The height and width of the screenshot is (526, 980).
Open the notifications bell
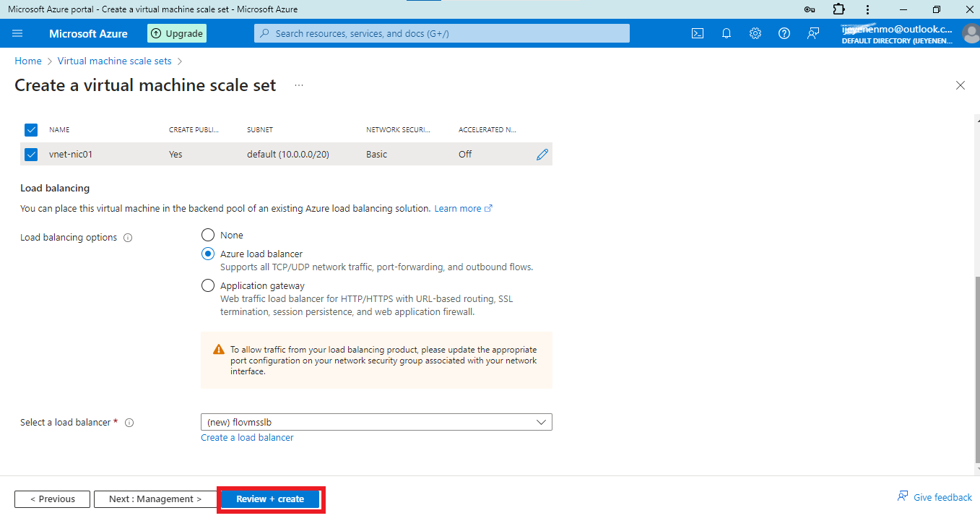727,33
